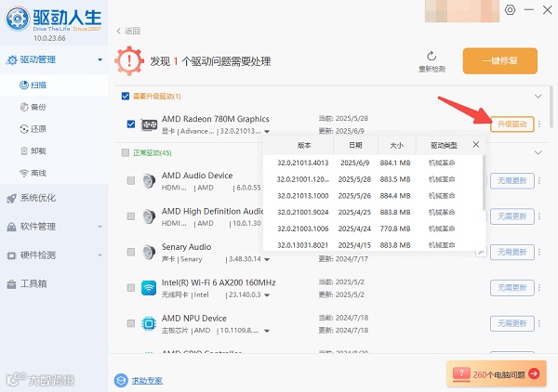Open more options for Intel Wi-Fi 6 row
Screen dimensions: 558x392
tap(539, 288)
